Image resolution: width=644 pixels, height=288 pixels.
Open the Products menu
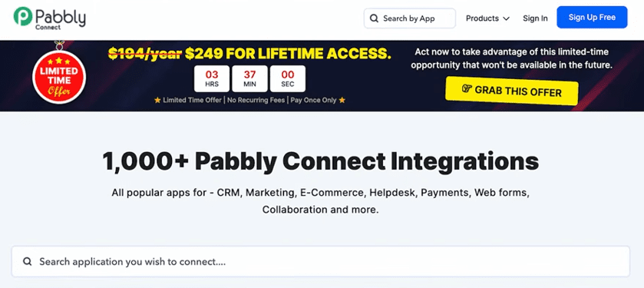coord(487,18)
